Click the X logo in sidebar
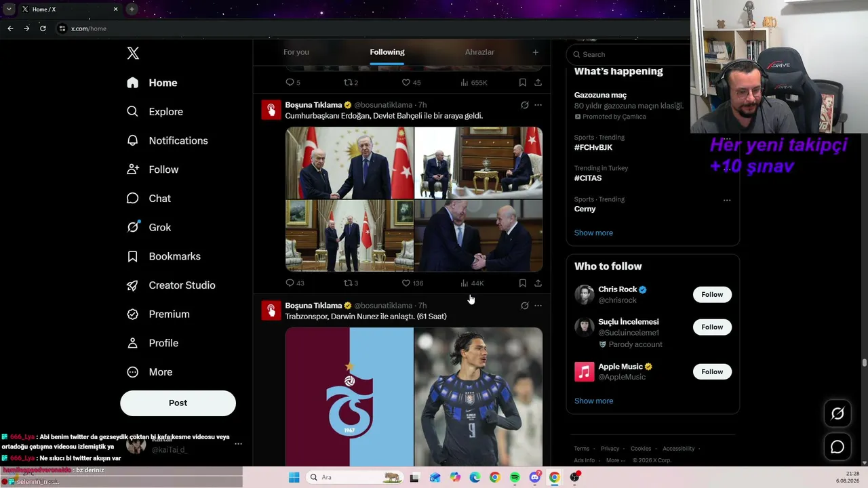The width and height of the screenshot is (868, 488). [x=133, y=54]
